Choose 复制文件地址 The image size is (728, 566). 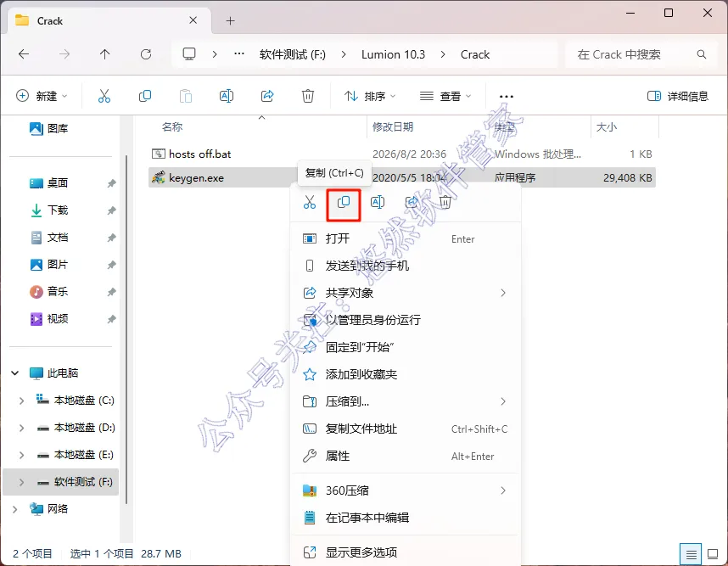point(404,429)
